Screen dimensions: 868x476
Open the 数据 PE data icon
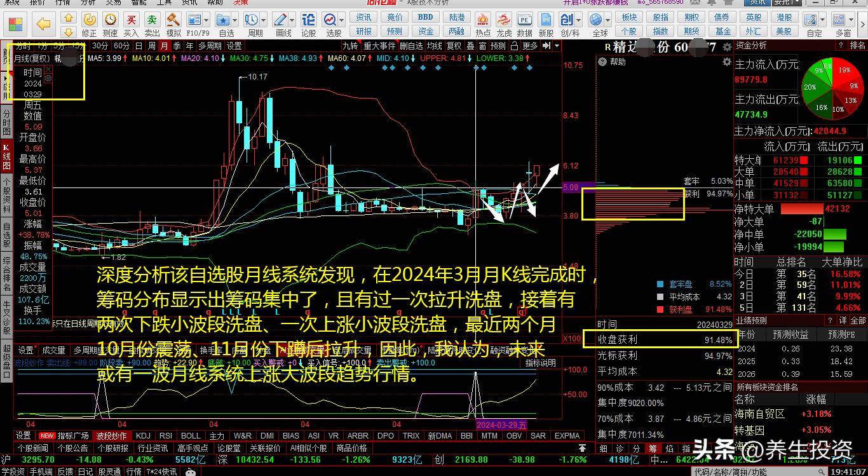[524, 20]
